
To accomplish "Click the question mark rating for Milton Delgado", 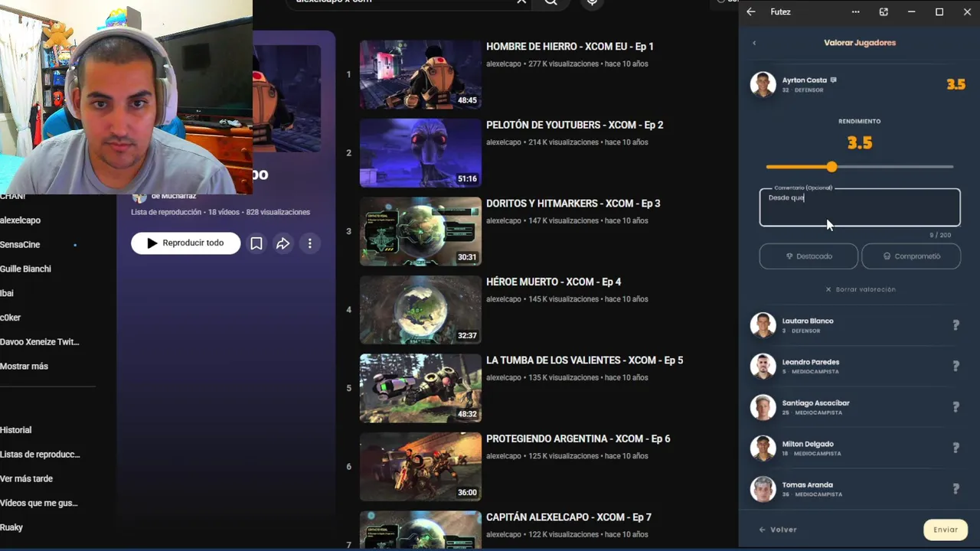I will coord(955,448).
